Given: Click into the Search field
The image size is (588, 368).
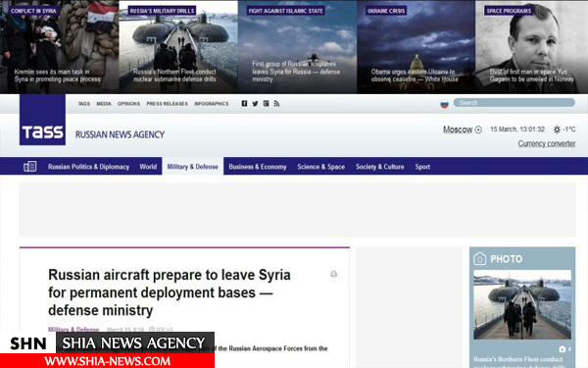Looking at the screenshot, I should (x=514, y=102).
